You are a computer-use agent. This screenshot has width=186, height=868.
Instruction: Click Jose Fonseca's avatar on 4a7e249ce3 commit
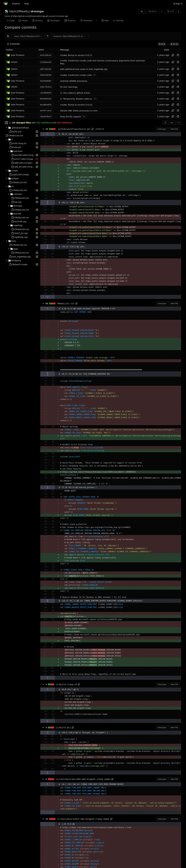8,55
